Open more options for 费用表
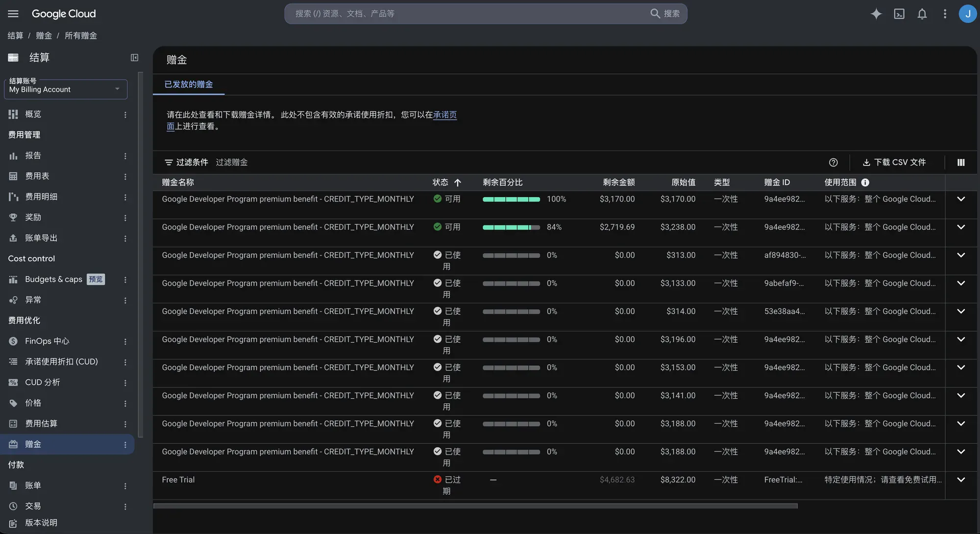The height and width of the screenshot is (534, 980). point(125,176)
